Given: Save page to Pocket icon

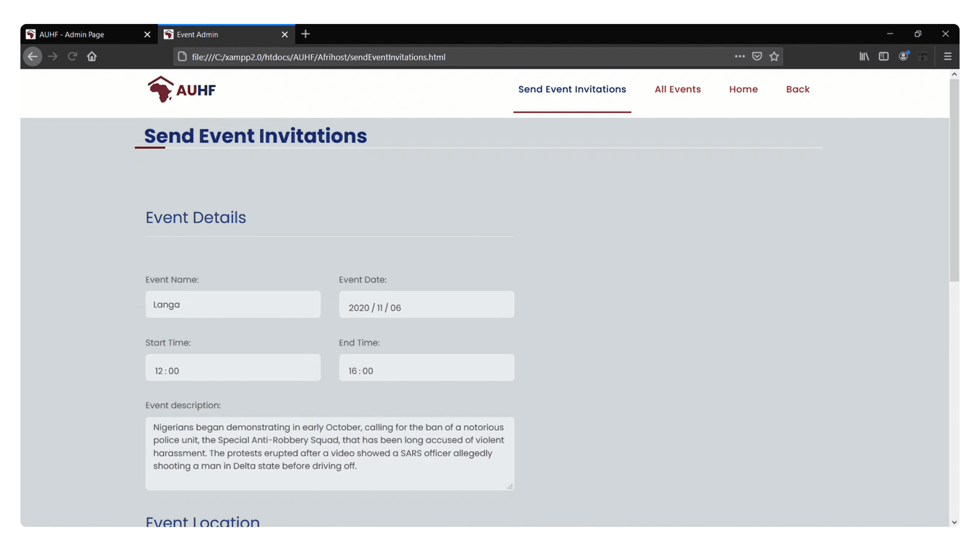Looking at the screenshot, I should pyautogui.click(x=757, y=56).
